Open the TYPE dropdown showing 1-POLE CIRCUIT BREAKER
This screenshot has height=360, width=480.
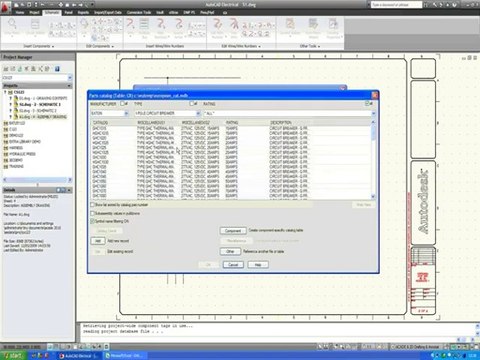pyautogui.click(x=198, y=113)
